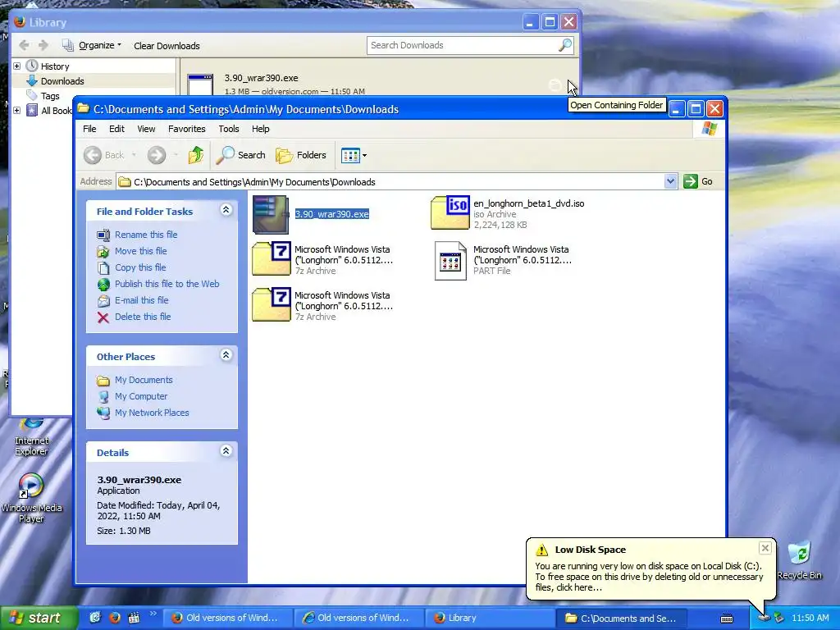Image resolution: width=840 pixels, height=630 pixels.
Task: Collapse the File and Folder Tasks panel
Action: 226,210
